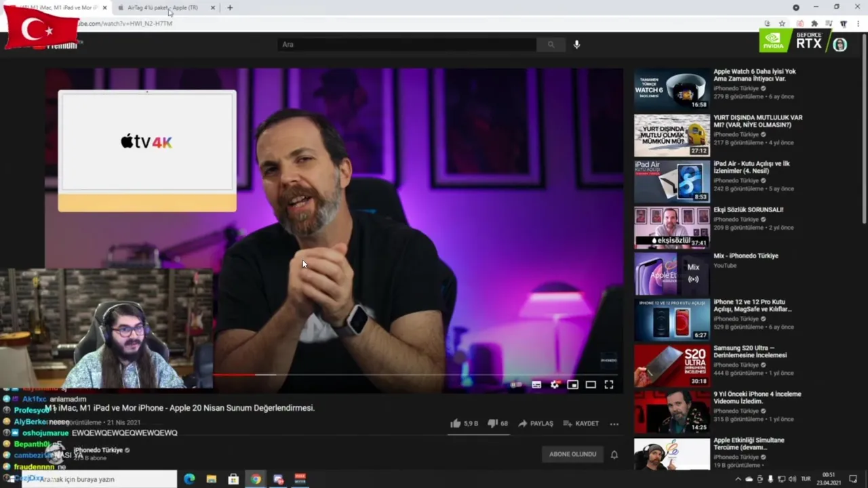Click the YouTube search field 'Ara'
The height and width of the screenshot is (488, 868).
click(x=407, y=45)
